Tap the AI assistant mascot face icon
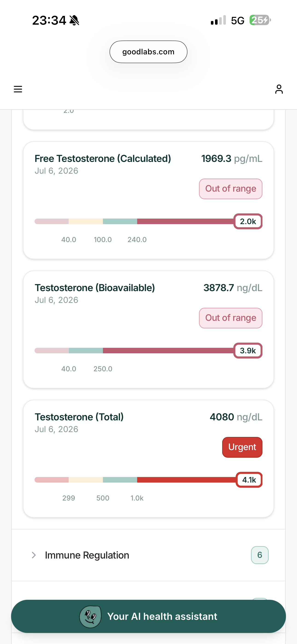Screen dimensions: 297x644 coord(90,617)
